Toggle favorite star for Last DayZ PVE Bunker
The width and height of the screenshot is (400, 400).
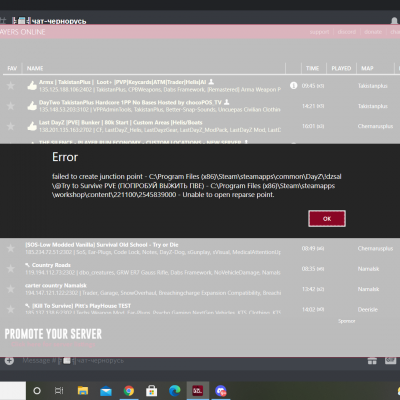click(x=11, y=126)
